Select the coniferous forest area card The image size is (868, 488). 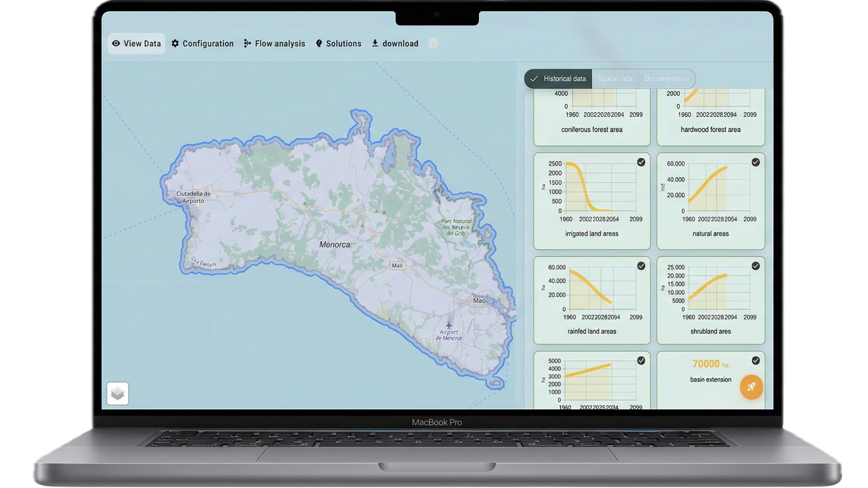(592, 117)
